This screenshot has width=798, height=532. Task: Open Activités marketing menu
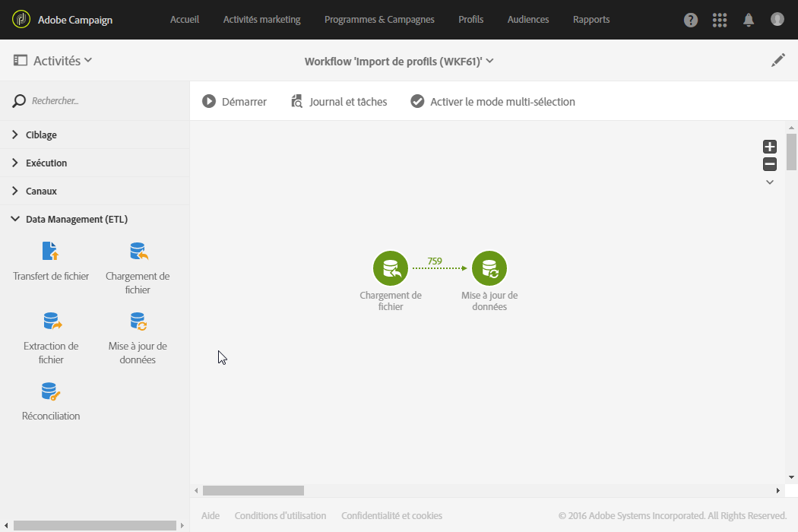click(261, 19)
